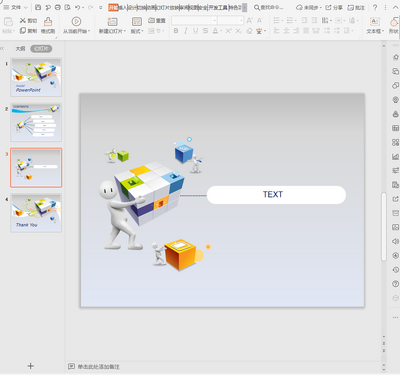This screenshot has height=375, width=400.
Task: Open the 文本框 dropdown arrow
Action: point(383,31)
